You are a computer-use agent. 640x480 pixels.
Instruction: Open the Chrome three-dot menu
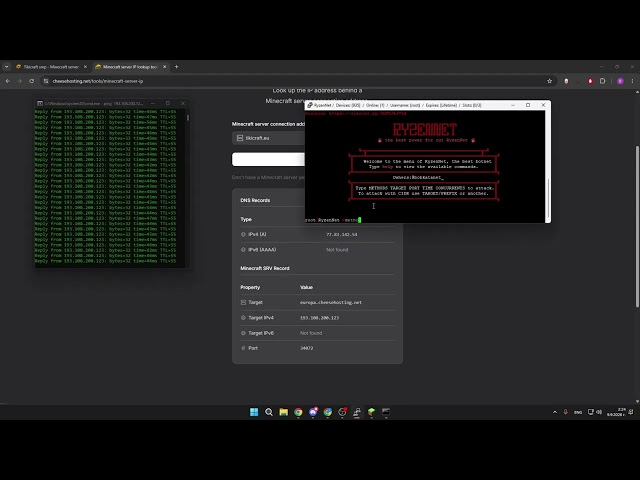point(632,81)
